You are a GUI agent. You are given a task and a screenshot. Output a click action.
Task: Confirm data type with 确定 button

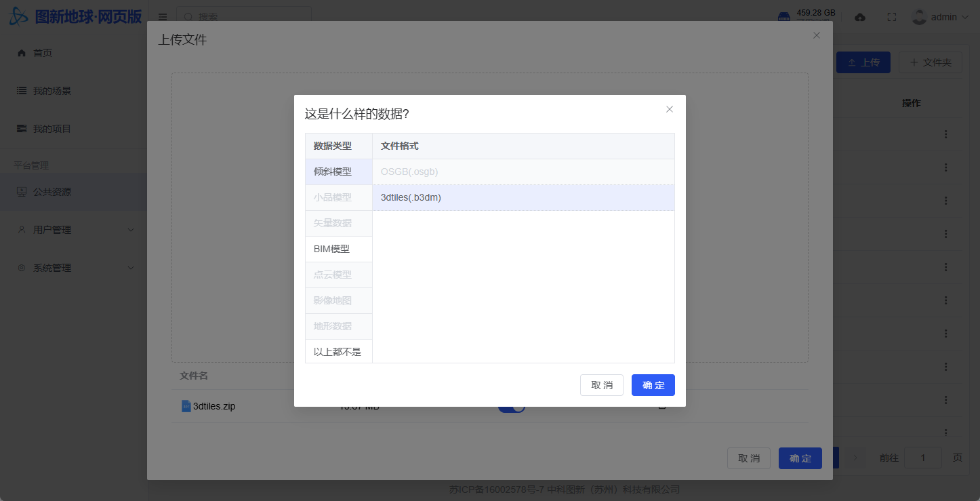[653, 385]
